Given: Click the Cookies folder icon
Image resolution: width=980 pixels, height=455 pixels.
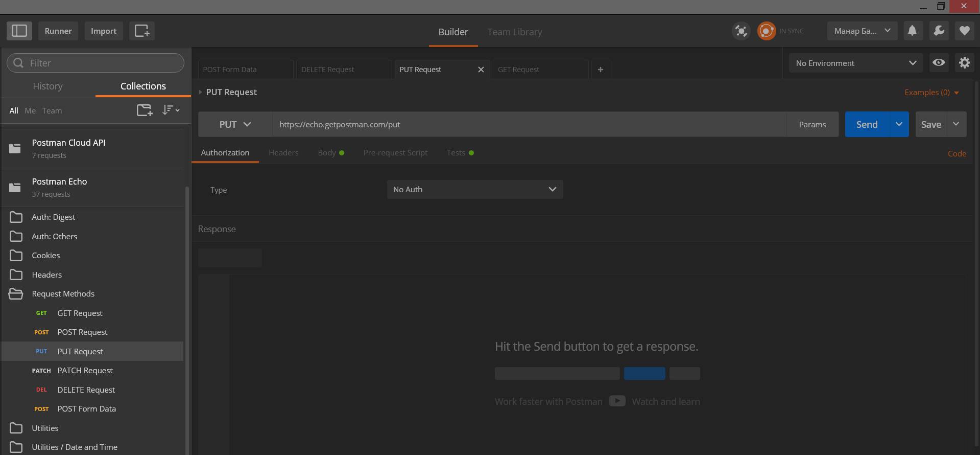Looking at the screenshot, I should (x=16, y=255).
